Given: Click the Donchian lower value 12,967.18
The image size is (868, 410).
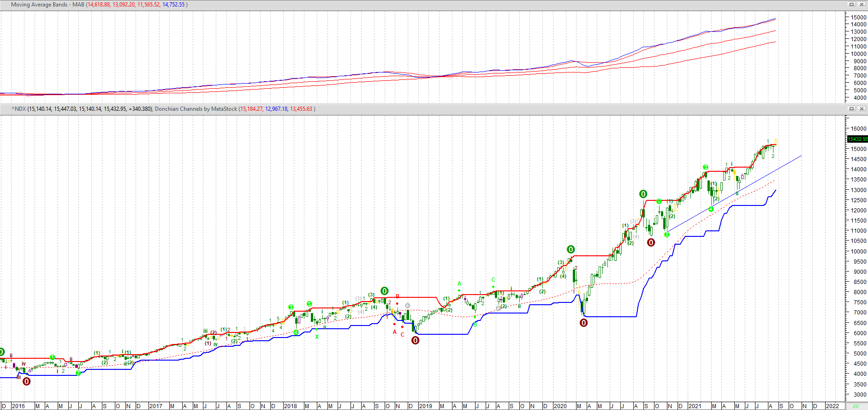Looking at the screenshot, I should pos(276,109).
